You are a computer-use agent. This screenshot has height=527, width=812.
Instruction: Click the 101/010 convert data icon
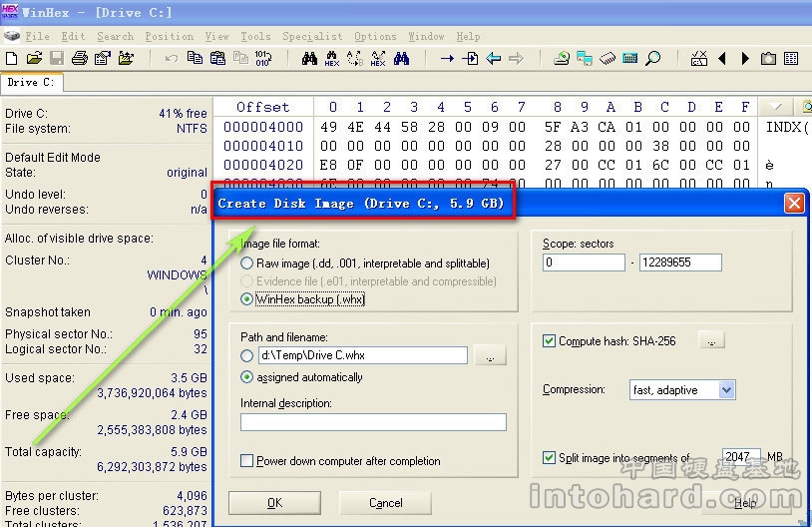tap(263, 58)
